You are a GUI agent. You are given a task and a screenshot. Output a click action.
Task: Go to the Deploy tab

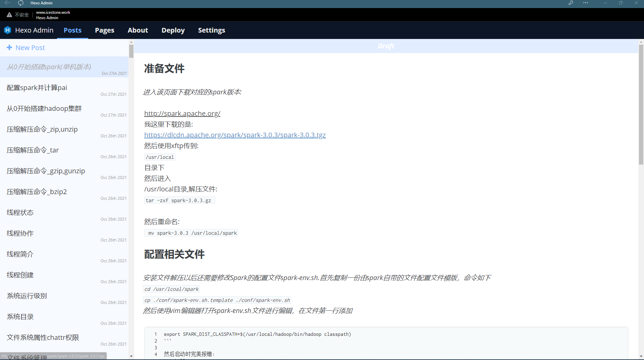click(x=173, y=30)
